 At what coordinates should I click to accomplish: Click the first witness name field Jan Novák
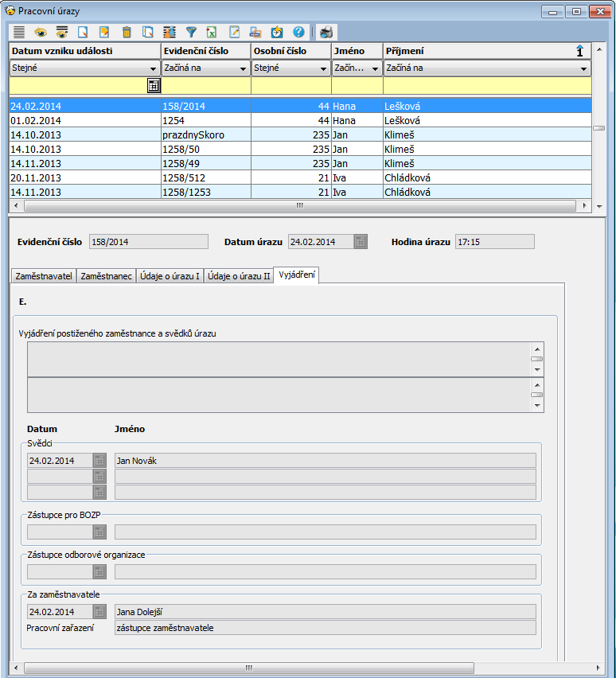[x=325, y=460]
